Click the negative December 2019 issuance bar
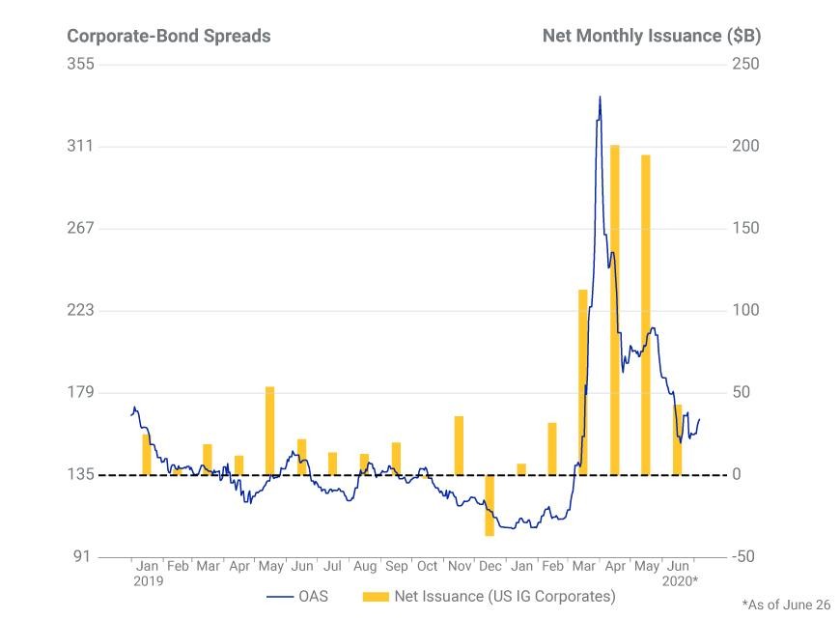This screenshot has width=840, height=619. coord(490,505)
